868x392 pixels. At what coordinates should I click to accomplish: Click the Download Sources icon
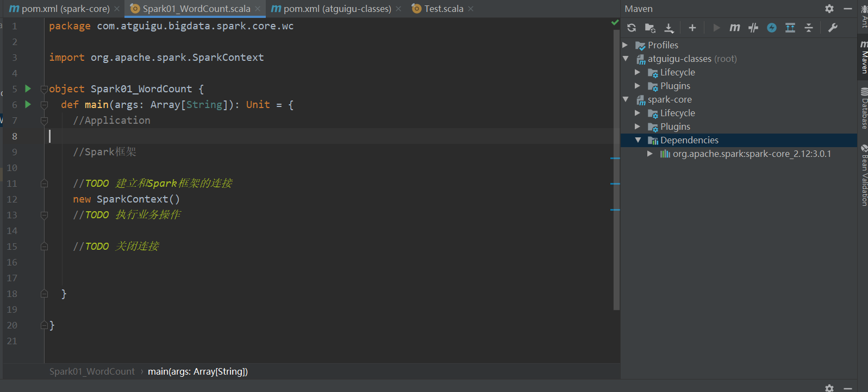click(669, 28)
